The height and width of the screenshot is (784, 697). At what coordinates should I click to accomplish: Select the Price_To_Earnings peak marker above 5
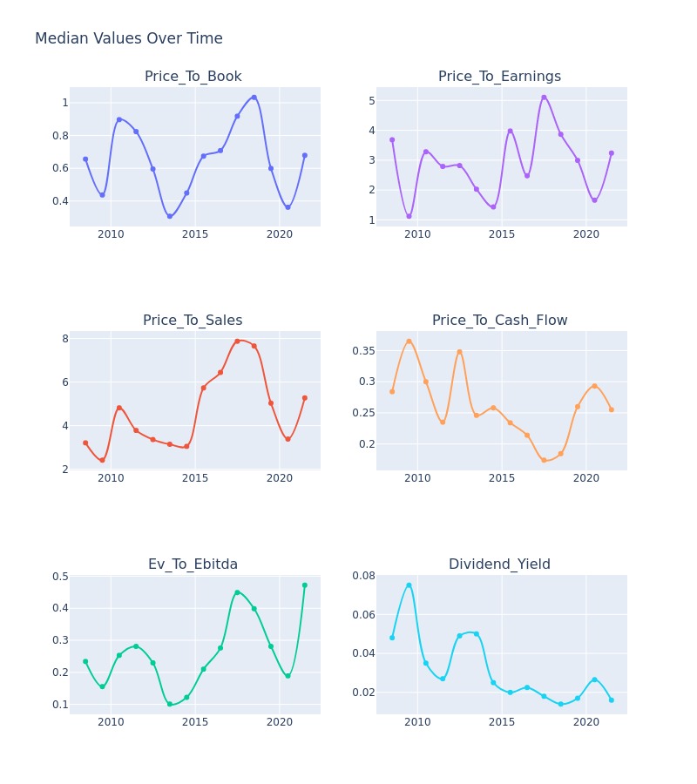point(544,98)
